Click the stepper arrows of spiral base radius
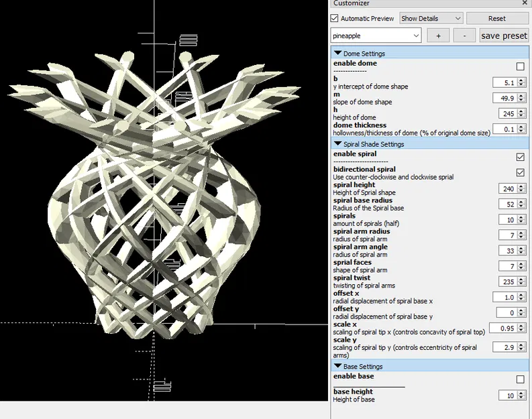532x419 pixels. pos(521,204)
